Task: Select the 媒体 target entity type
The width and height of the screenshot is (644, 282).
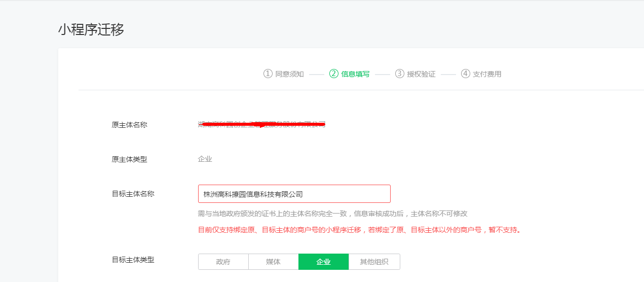Action: (273, 262)
